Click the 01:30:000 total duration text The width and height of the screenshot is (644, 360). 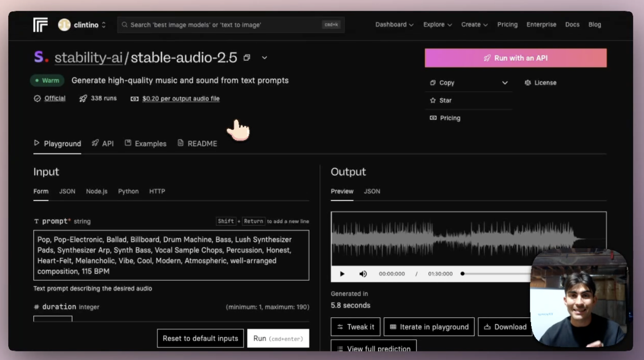coord(440,274)
